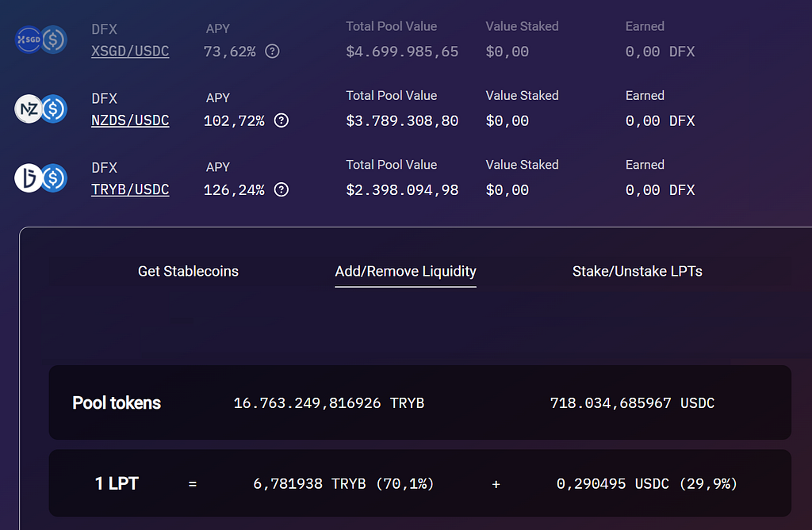This screenshot has height=530, width=812.
Task: Click the TRYB token icon
Action: pyautogui.click(x=29, y=178)
